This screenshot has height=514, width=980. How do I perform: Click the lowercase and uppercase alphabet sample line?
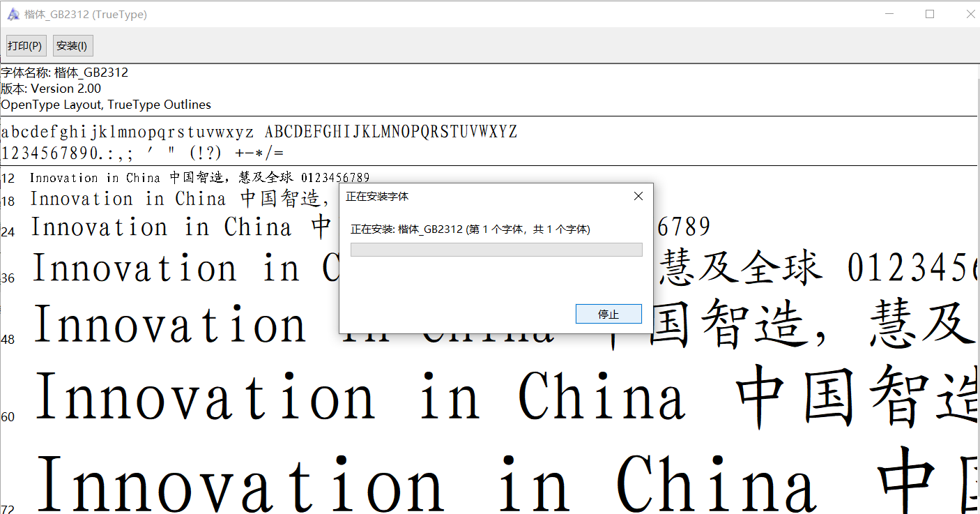coord(259,132)
